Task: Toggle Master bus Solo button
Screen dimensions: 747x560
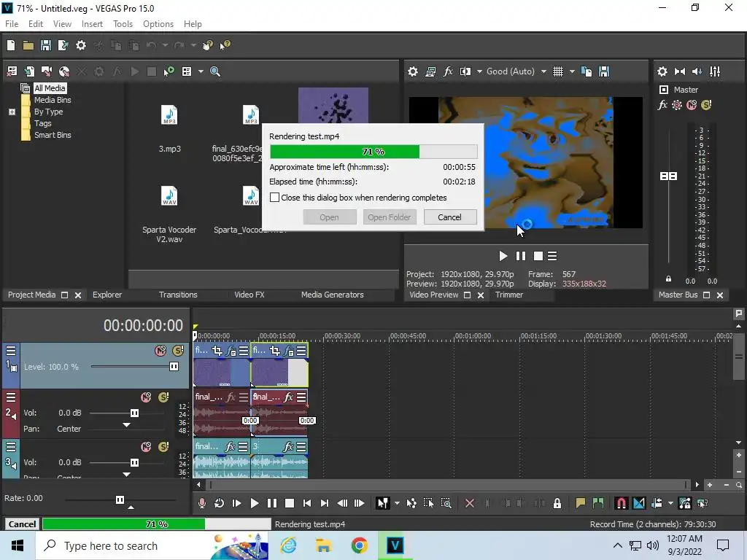Action: pyautogui.click(x=706, y=105)
